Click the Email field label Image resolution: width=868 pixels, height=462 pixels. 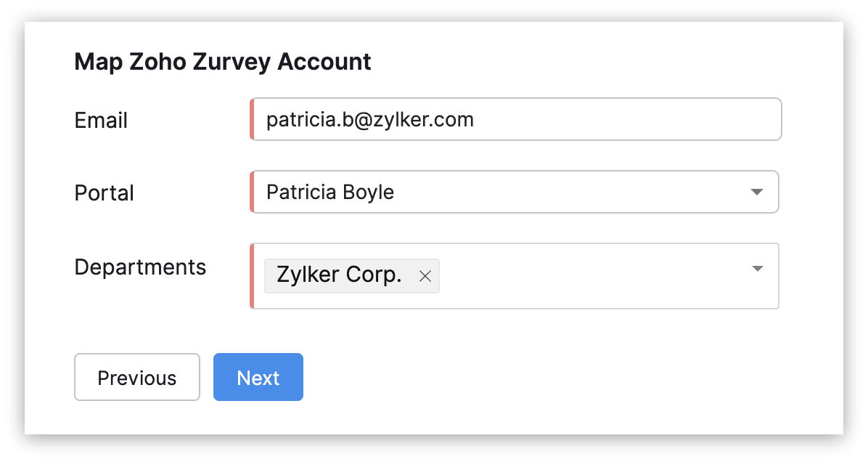101,120
